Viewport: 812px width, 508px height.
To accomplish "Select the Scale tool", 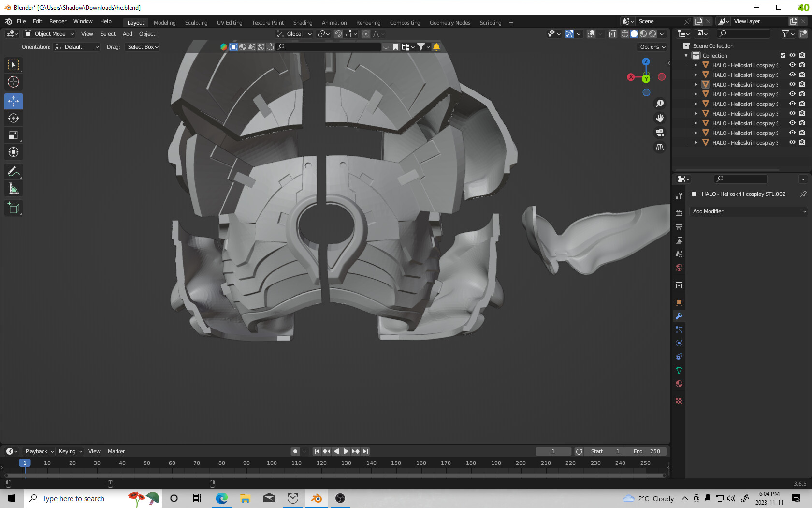I will 14,135.
